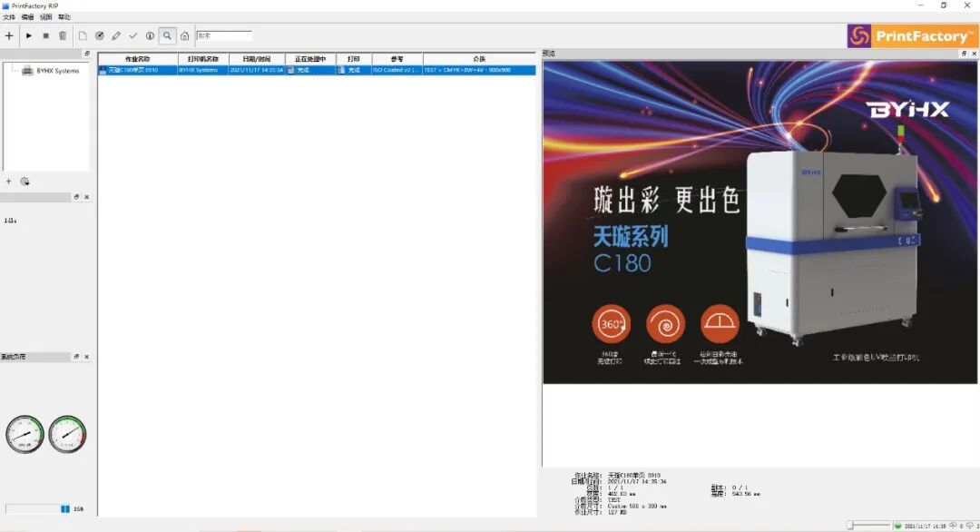Viewport: 980px width, 532px height.
Task: Start processing with the play icon
Action: (29, 35)
